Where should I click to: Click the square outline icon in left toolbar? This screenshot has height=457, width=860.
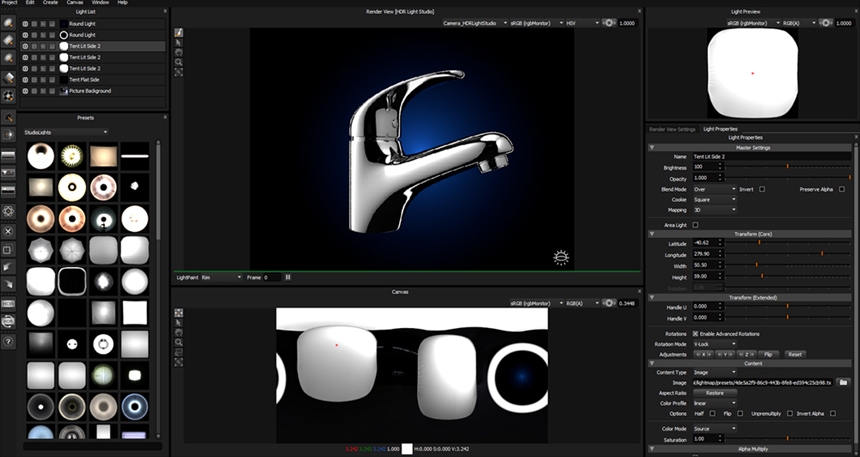[8, 250]
